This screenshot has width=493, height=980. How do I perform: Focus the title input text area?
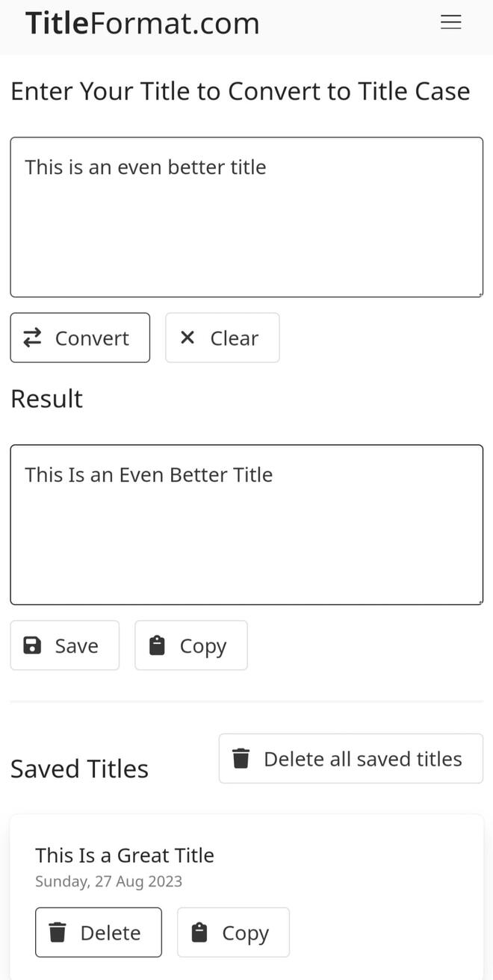[x=246, y=217]
